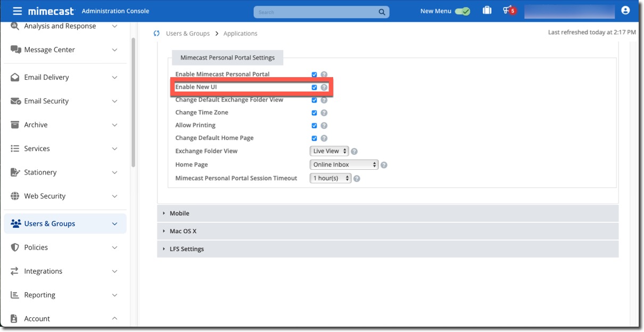Viewport: 644px width, 332px height.
Task: Open the Exchange Folder View dropdown
Action: (x=329, y=151)
